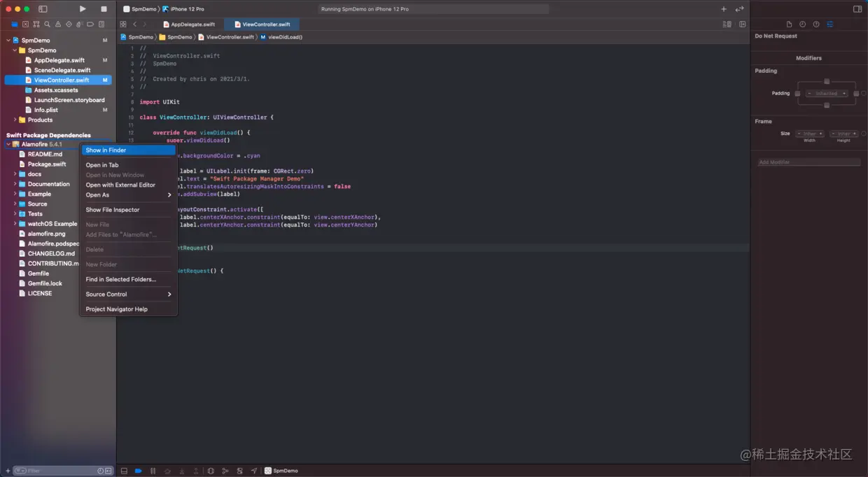Viewport: 868px width, 477px height.
Task: Open the Debug navigator
Action: pos(80,24)
